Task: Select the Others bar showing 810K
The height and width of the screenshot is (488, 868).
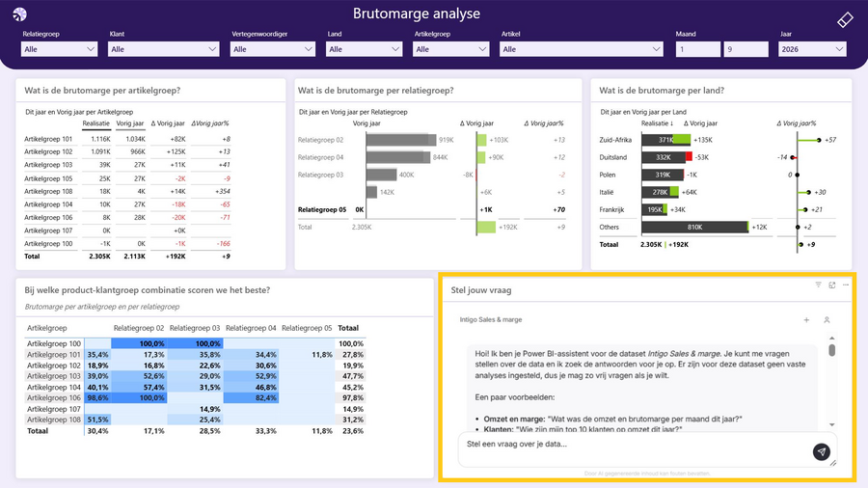Action: tap(694, 227)
